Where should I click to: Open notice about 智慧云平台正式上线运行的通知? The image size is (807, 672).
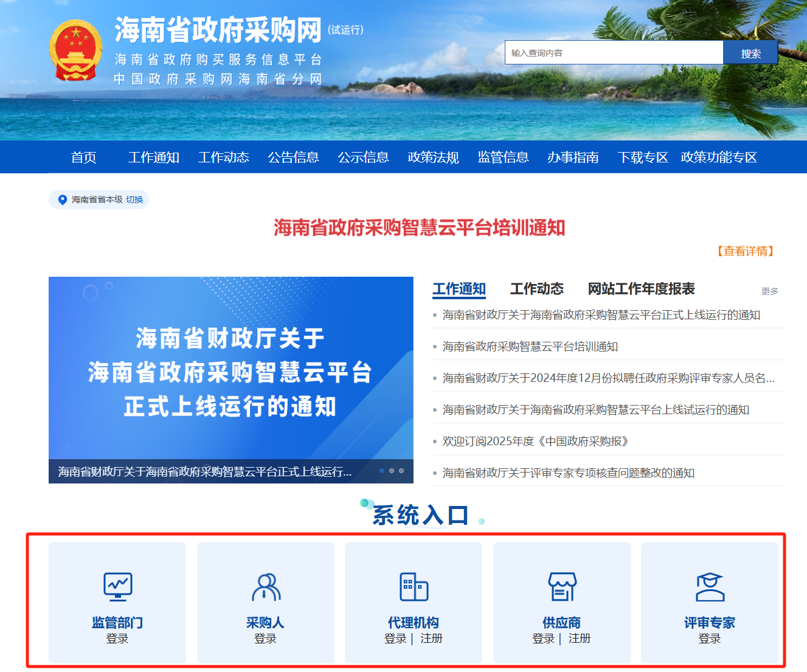click(601, 315)
